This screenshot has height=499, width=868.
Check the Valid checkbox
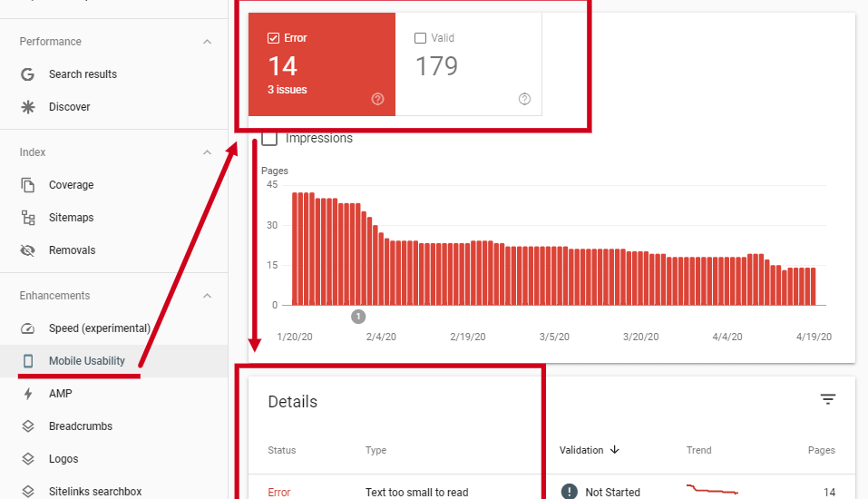(x=420, y=38)
